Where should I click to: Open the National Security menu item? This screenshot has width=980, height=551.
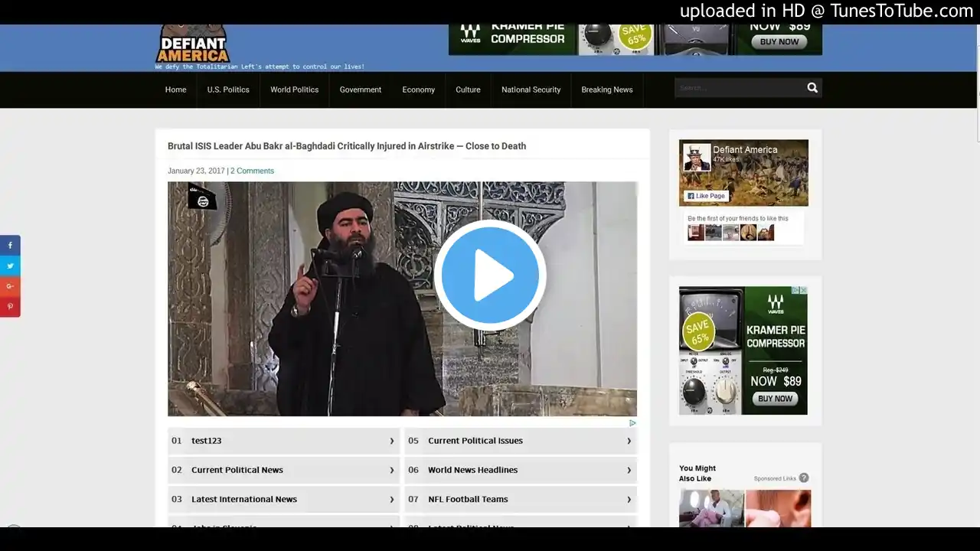531,90
